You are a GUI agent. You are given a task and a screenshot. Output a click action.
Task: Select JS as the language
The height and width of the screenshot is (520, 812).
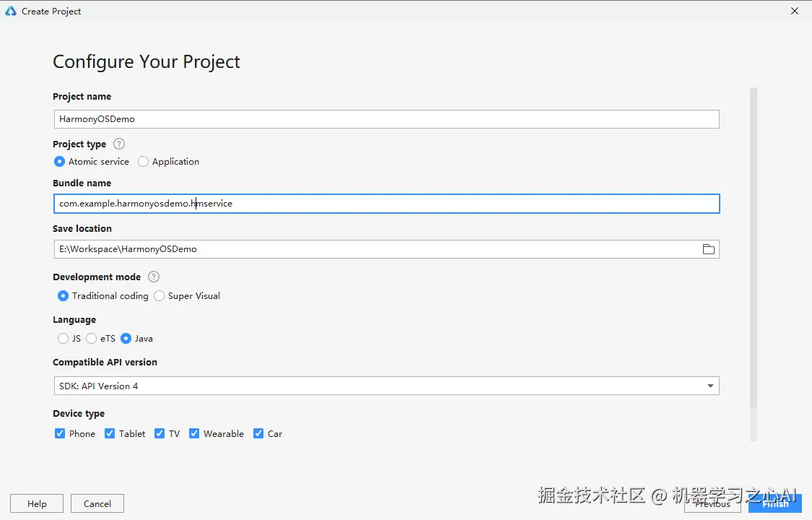[x=64, y=338]
